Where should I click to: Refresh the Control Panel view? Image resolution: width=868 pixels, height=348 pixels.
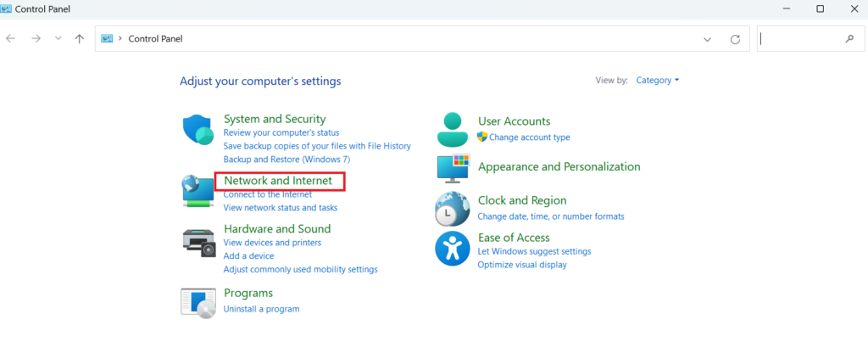click(735, 39)
